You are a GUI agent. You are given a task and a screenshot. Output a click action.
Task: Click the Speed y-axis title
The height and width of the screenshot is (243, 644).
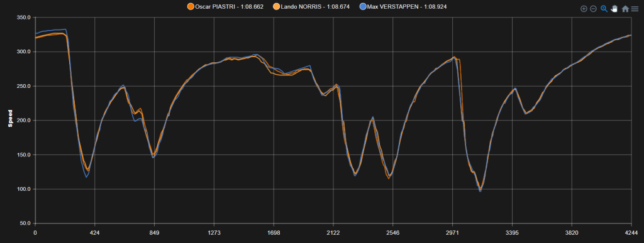click(x=11, y=119)
